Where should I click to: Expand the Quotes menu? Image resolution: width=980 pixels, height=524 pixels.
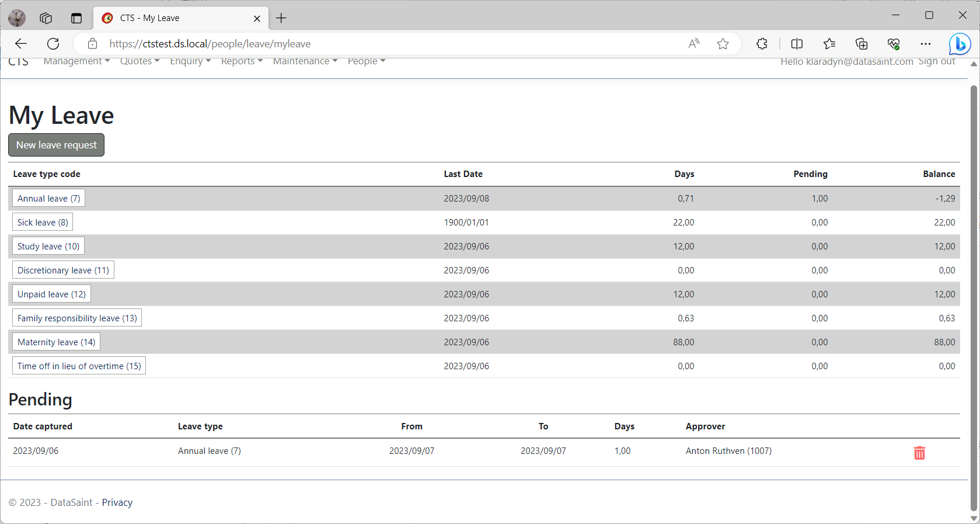[x=139, y=61]
